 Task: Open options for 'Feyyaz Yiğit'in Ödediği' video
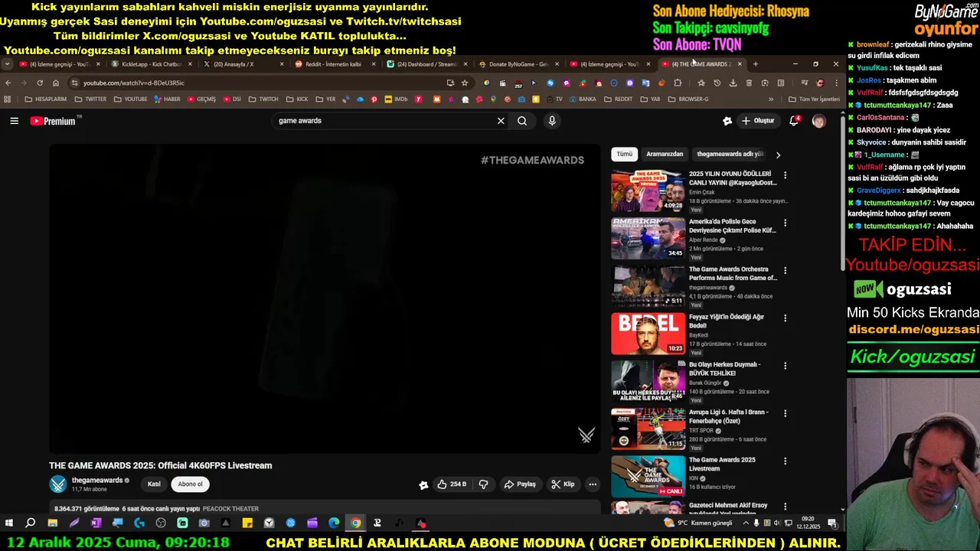(785, 318)
